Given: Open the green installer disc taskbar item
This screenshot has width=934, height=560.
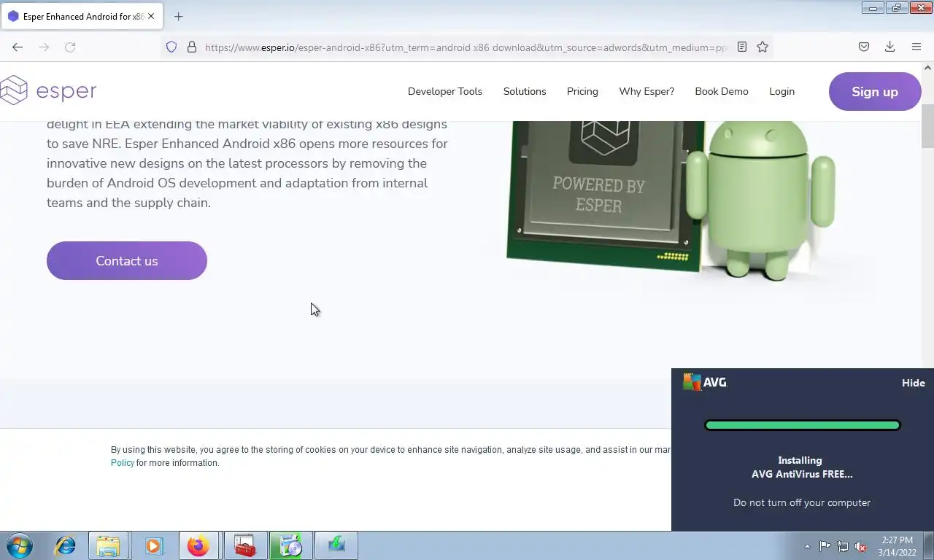Looking at the screenshot, I should 290,545.
